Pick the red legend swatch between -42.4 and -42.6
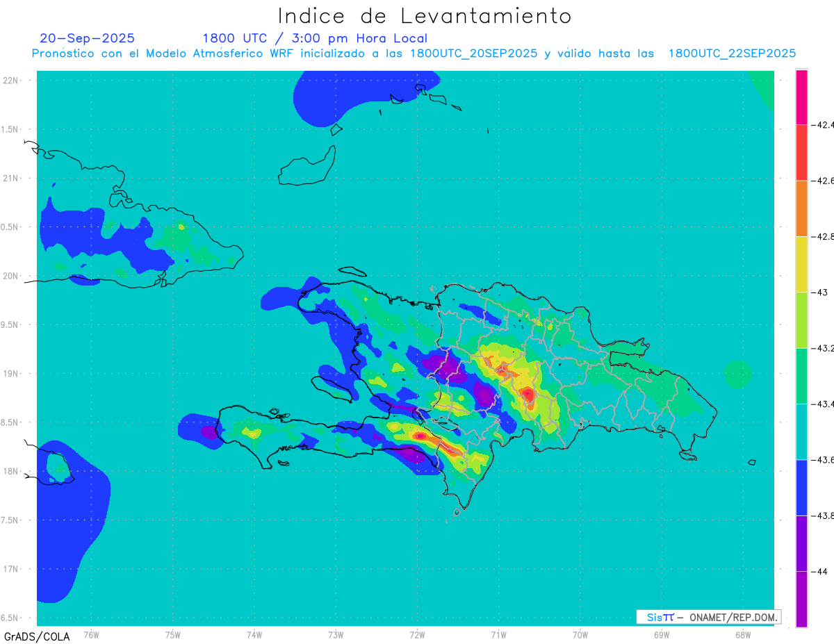834x644 pixels. (801, 152)
